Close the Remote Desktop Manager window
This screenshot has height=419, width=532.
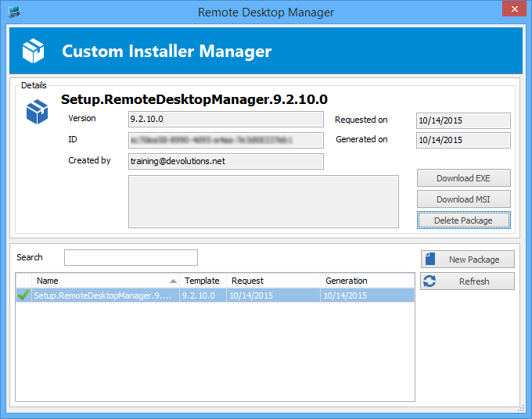[x=513, y=11]
